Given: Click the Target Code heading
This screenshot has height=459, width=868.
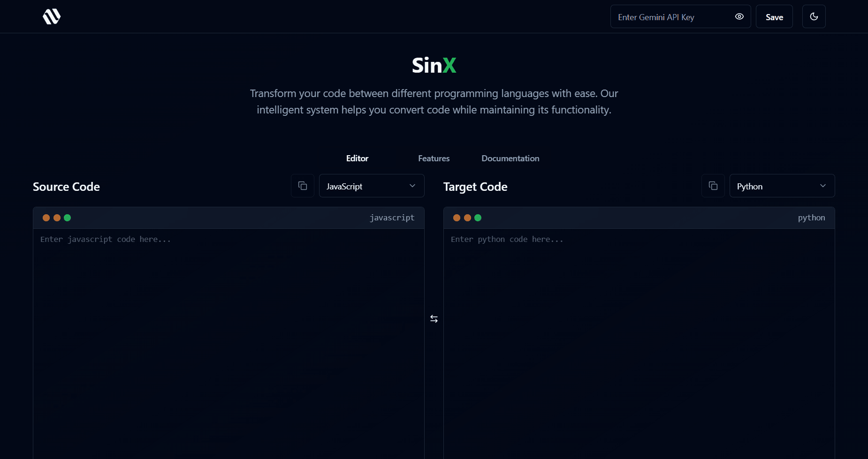Looking at the screenshot, I should pos(475,187).
